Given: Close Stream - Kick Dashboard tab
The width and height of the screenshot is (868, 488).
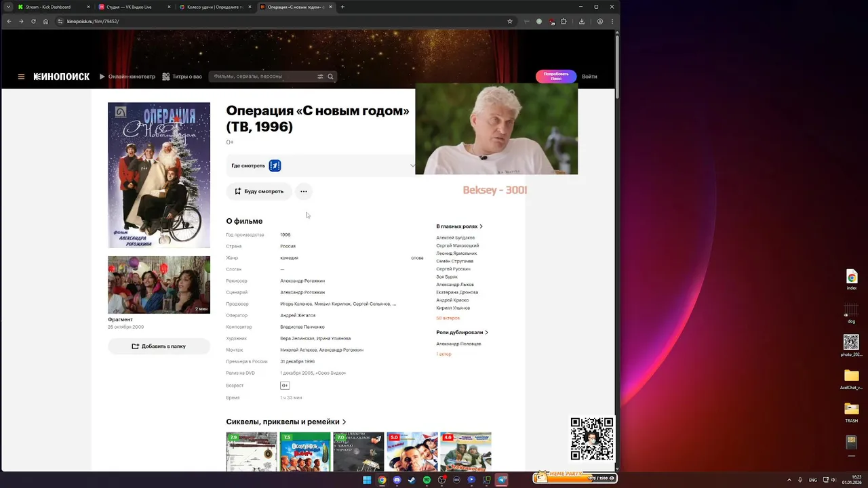Looking at the screenshot, I should 88,7.
